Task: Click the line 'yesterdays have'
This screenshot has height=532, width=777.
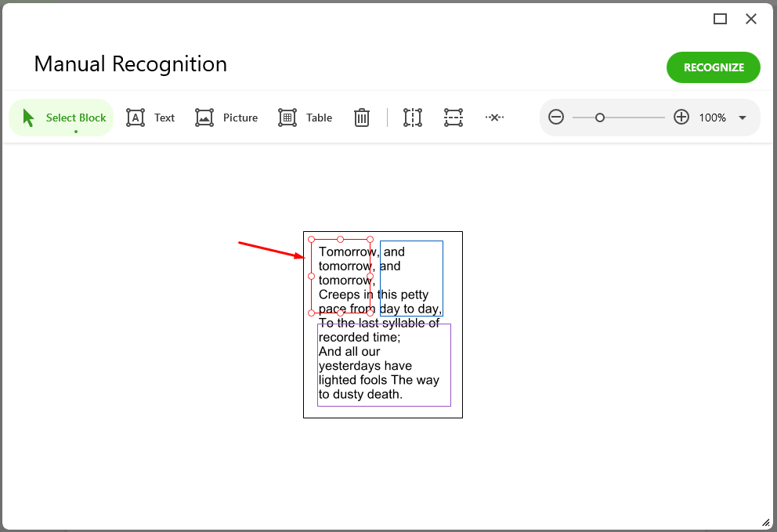Action: coord(365,366)
